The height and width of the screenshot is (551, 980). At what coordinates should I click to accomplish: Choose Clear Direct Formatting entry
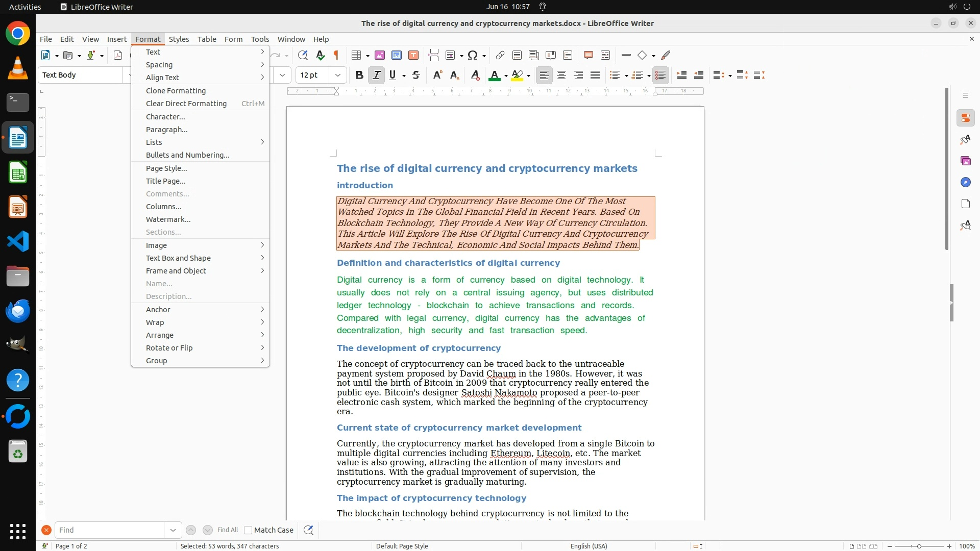tap(186, 104)
